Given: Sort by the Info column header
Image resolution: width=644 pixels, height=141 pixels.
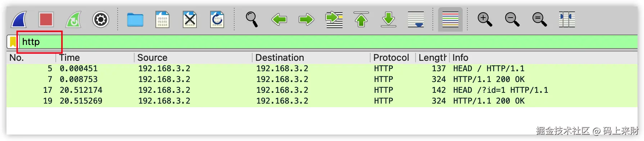Looking at the screenshot, I should (x=543, y=58).
